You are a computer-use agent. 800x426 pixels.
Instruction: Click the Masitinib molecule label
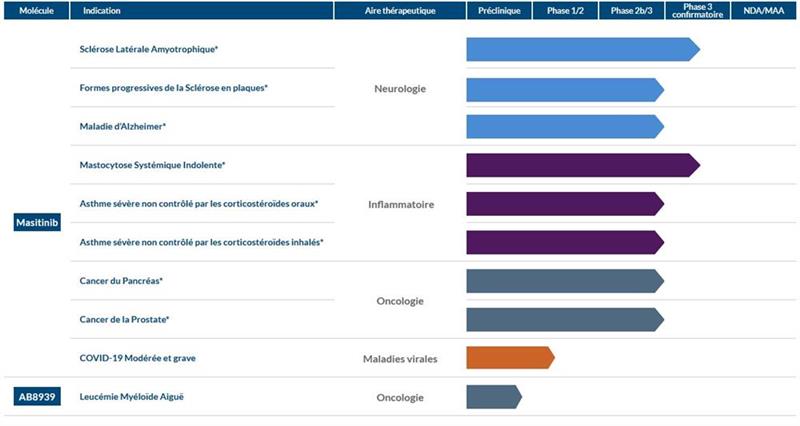[38, 222]
